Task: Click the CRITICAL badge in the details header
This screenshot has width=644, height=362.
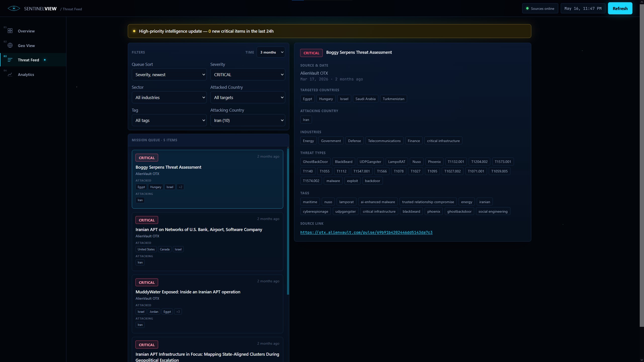Action: coord(311,53)
